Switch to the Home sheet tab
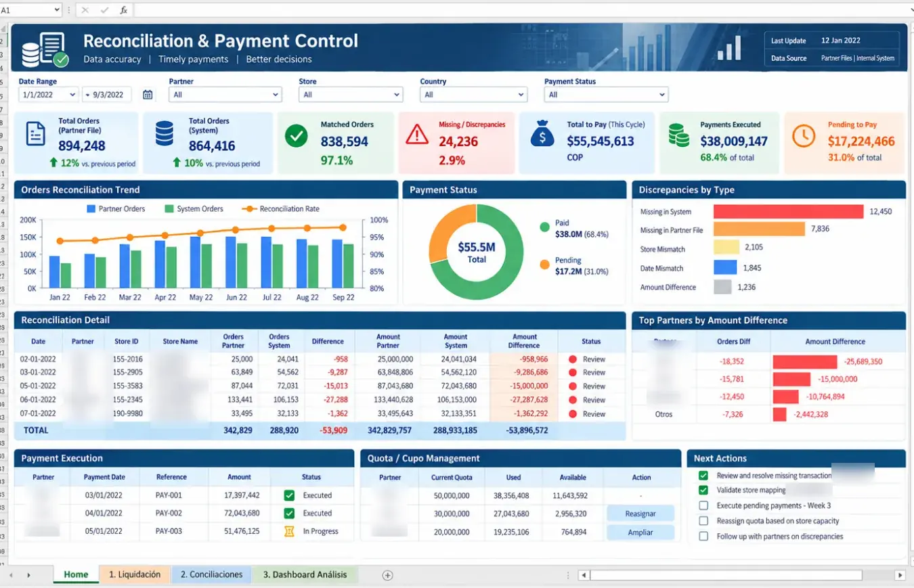 coord(76,574)
